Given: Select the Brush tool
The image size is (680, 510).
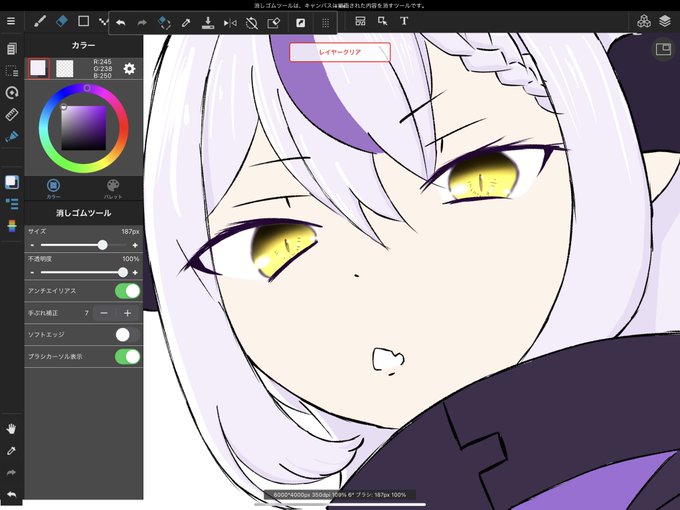Looking at the screenshot, I should point(39,21).
